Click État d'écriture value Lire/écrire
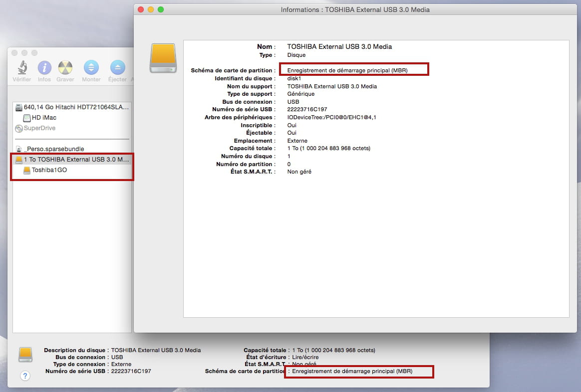581x392 pixels. pyautogui.click(x=305, y=357)
